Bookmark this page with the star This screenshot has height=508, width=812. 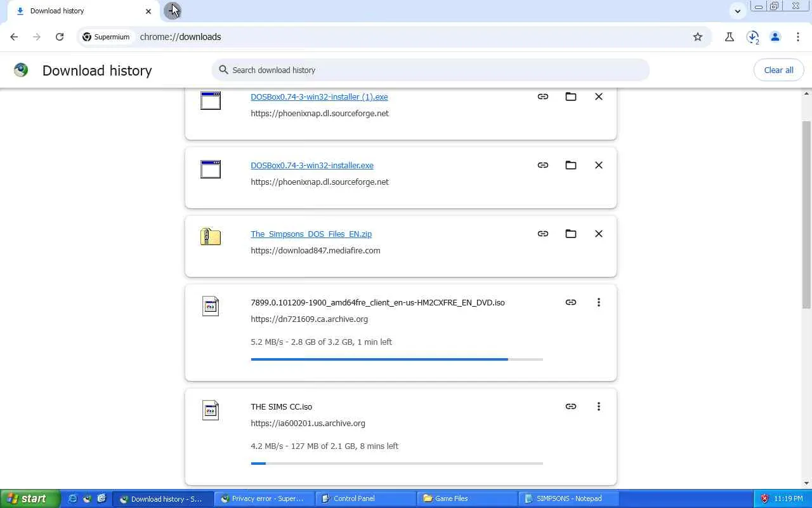(x=698, y=37)
